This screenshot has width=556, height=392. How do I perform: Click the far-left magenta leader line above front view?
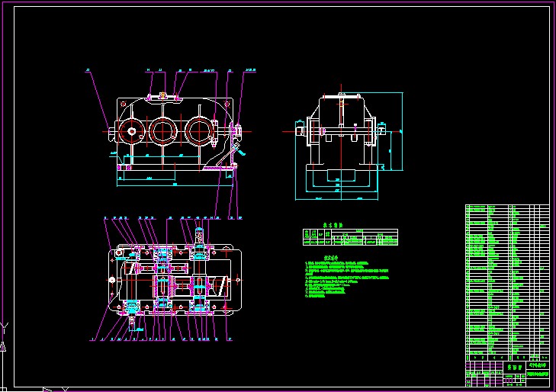[x=98, y=101]
